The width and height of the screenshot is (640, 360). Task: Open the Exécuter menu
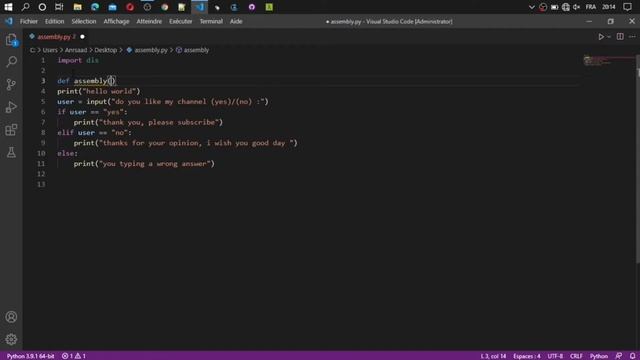[180, 21]
